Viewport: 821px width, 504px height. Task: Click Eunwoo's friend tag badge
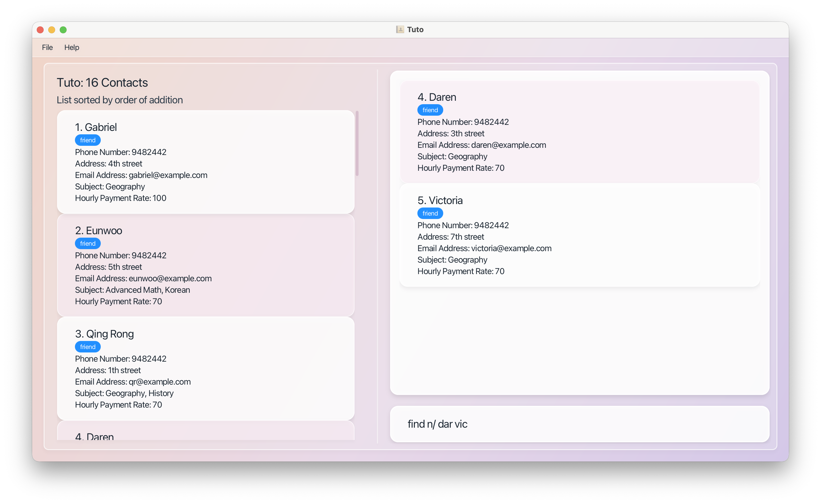tap(88, 243)
